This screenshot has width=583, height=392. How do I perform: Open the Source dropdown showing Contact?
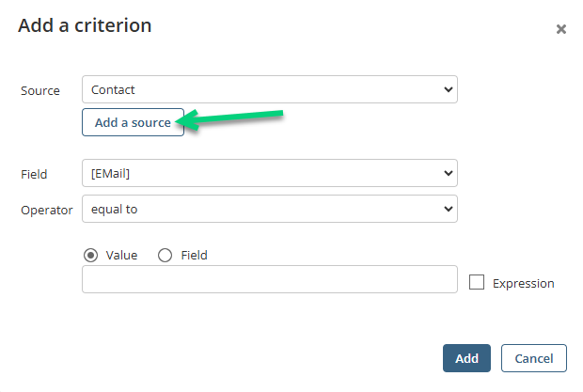click(x=270, y=89)
